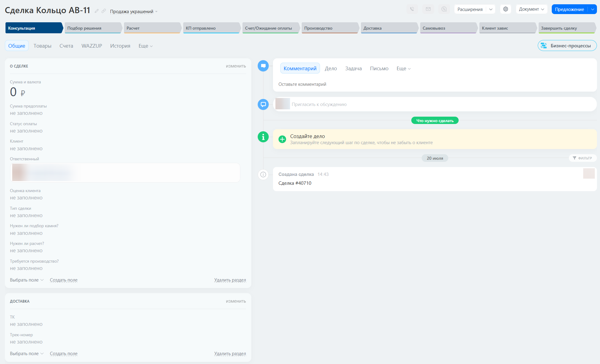Viewport: 600px width, 364px height.
Task: Click Создать поле in Доставка section
Action: tap(64, 354)
